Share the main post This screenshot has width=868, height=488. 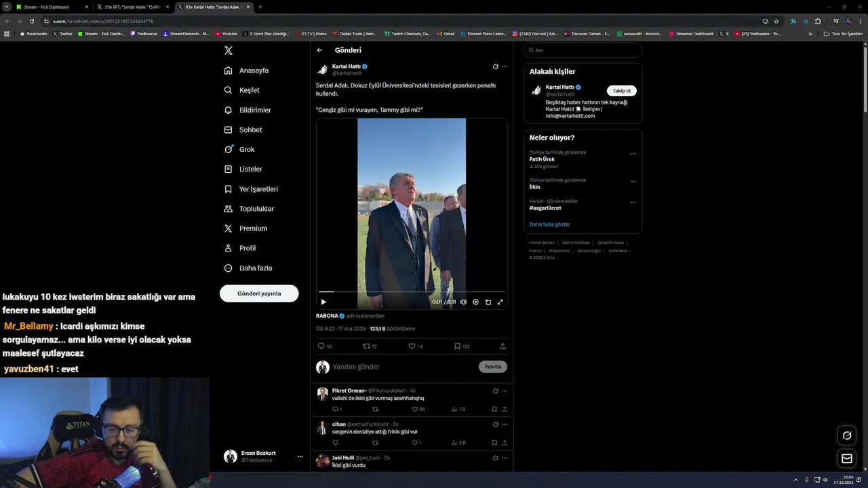click(502, 346)
